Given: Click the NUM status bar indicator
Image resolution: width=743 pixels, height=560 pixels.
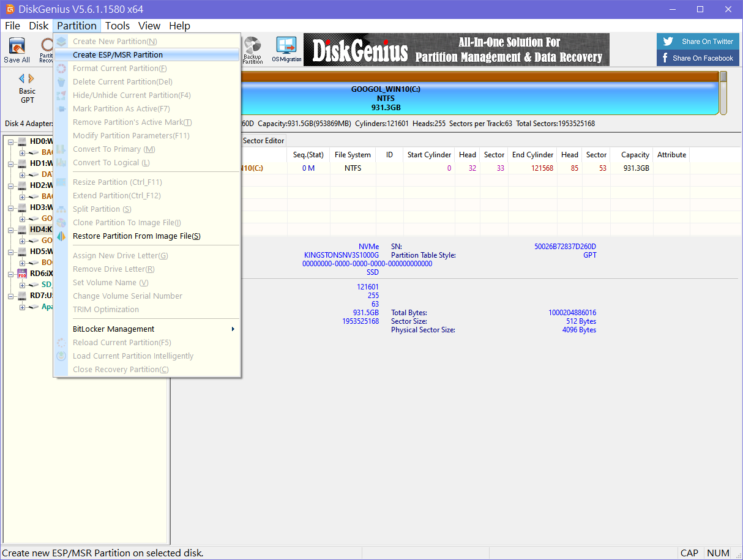Looking at the screenshot, I should 719,553.
